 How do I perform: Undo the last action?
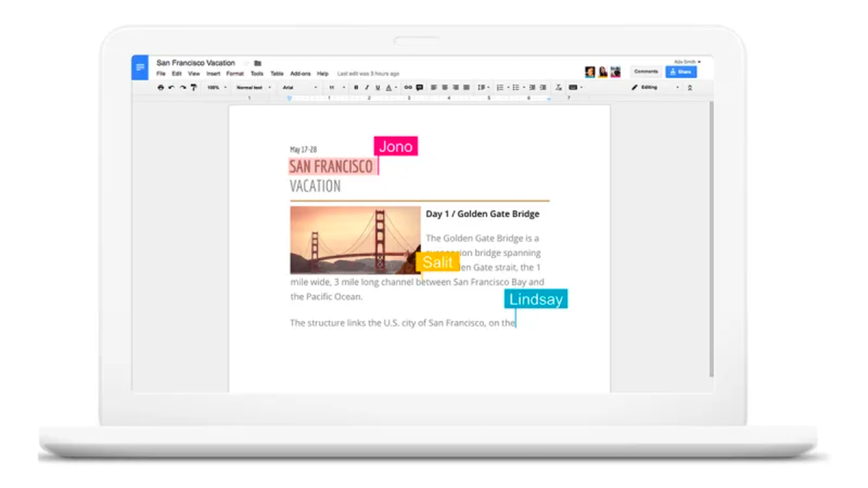[x=171, y=87]
